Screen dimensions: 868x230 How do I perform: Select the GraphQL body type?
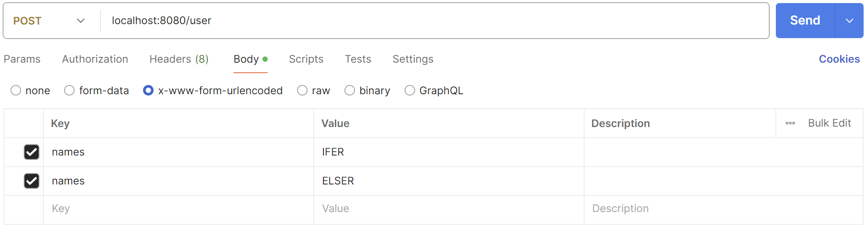click(409, 91)
